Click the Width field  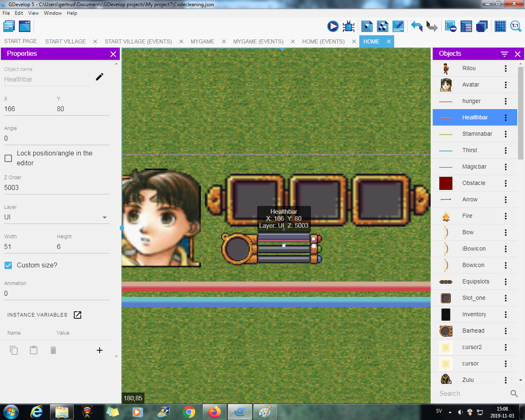pyautogui.click(x=30, y=247)
